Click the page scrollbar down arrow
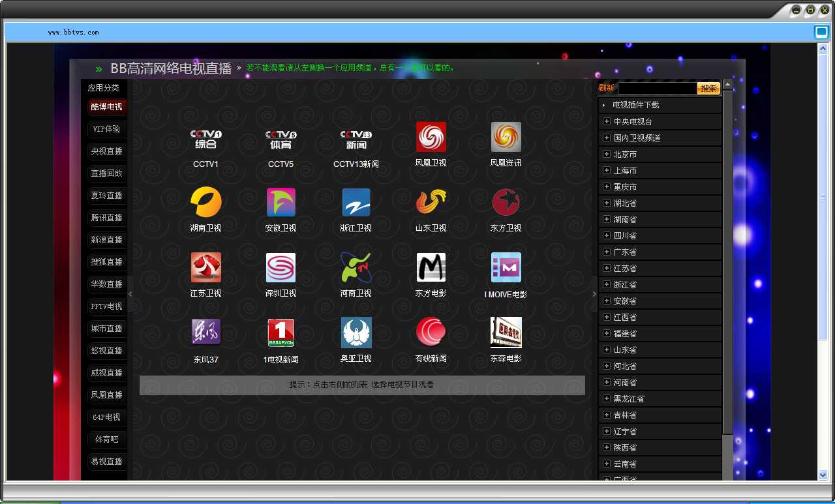Screen dimensions: 835x504 coord(823,476)
